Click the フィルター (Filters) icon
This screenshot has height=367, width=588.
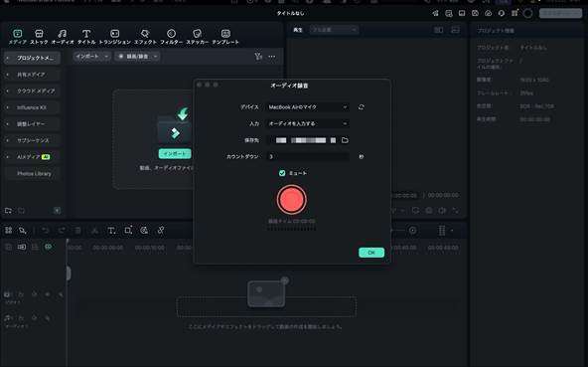pyautogui.click(x=171, y=34)
